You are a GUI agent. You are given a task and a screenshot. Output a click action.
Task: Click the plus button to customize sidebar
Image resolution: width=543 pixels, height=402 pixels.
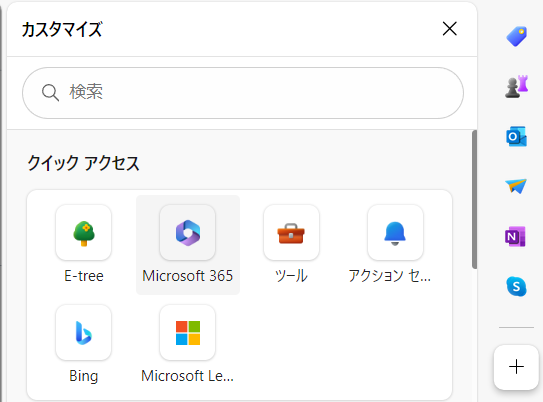[516, 367]
